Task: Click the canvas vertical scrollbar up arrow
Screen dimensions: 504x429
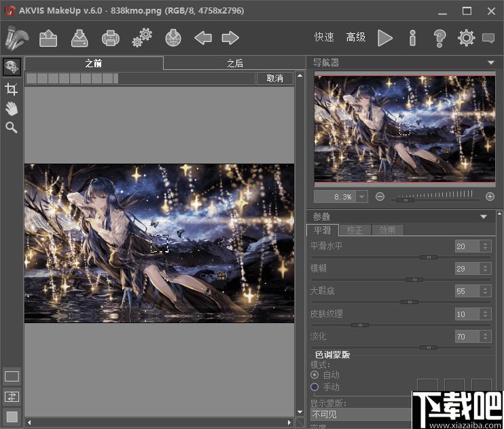Action: (300, 75)
